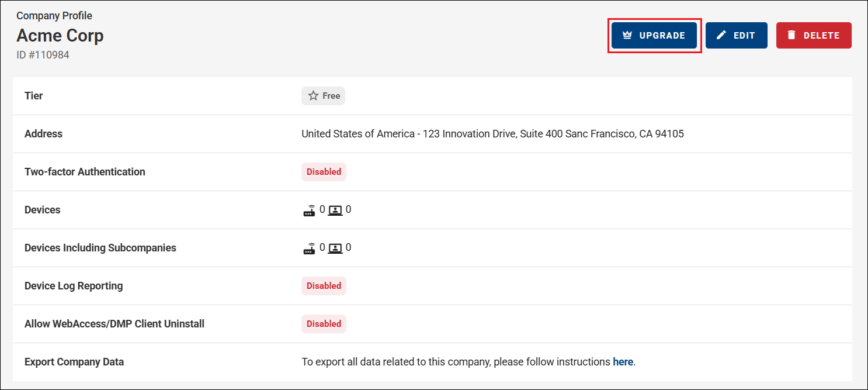Click the Free tier badge
This screenshot has height=390, width=868.
[x=323, y=96]
